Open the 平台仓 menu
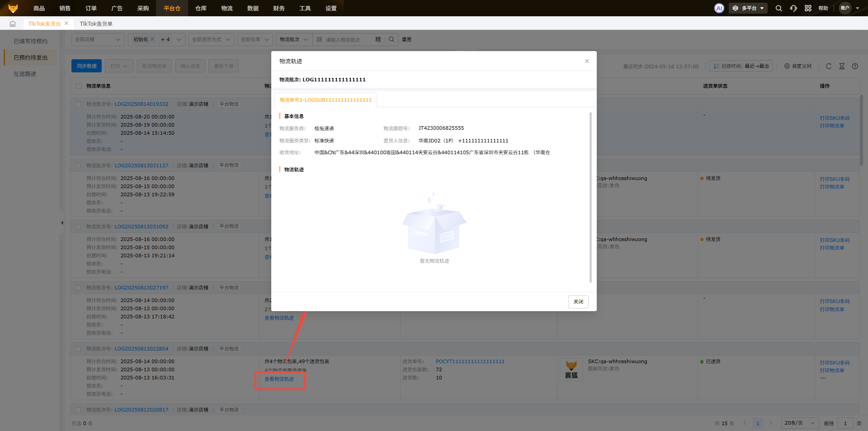The height and width of the screenshot is (431, 868). [x=172, y=8]
